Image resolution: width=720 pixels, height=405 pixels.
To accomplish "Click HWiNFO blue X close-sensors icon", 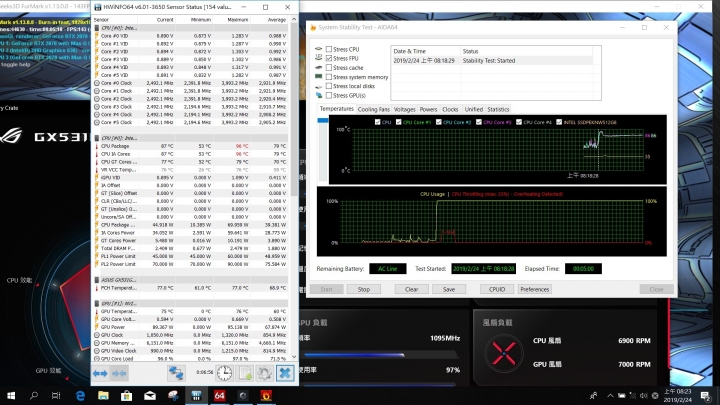I will 285,373.
